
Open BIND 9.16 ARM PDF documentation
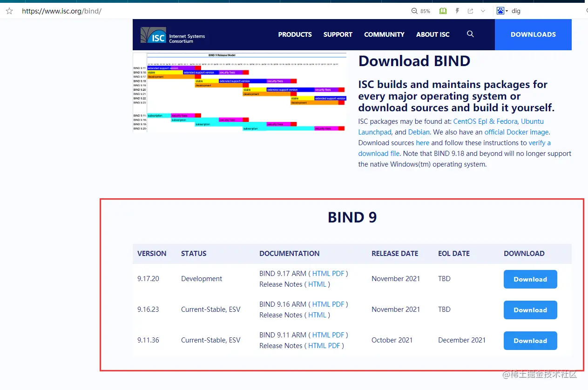[x=338, y=304]
